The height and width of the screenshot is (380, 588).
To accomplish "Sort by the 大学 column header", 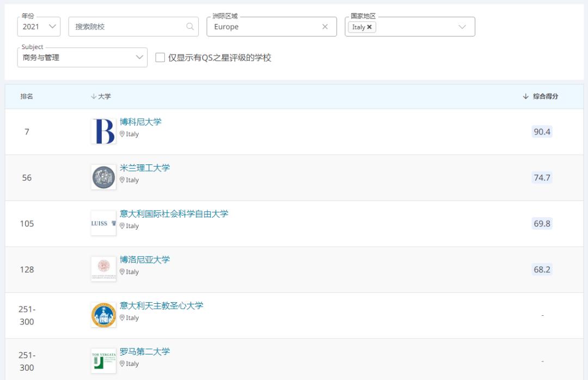I will pos(105,96).
